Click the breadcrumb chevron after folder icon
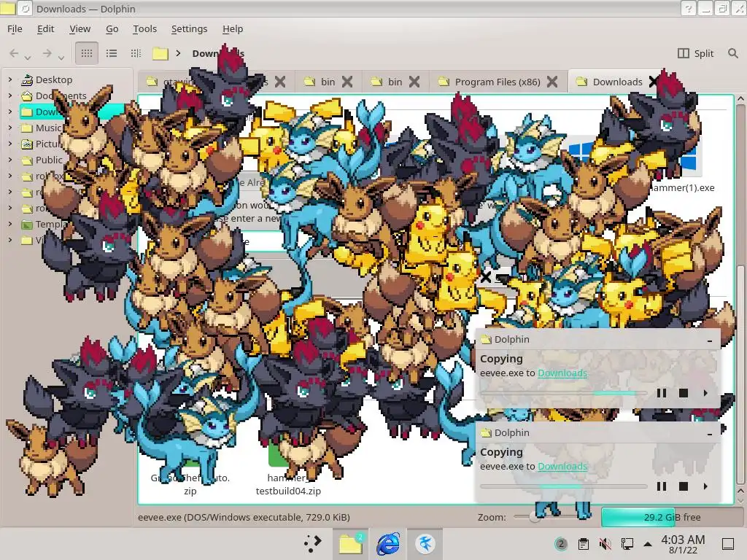The image size is (747, 560). click(178, 53)
